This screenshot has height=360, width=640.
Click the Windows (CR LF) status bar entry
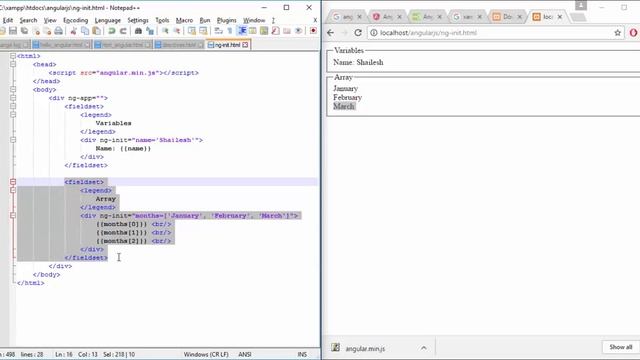click(206, 354)
